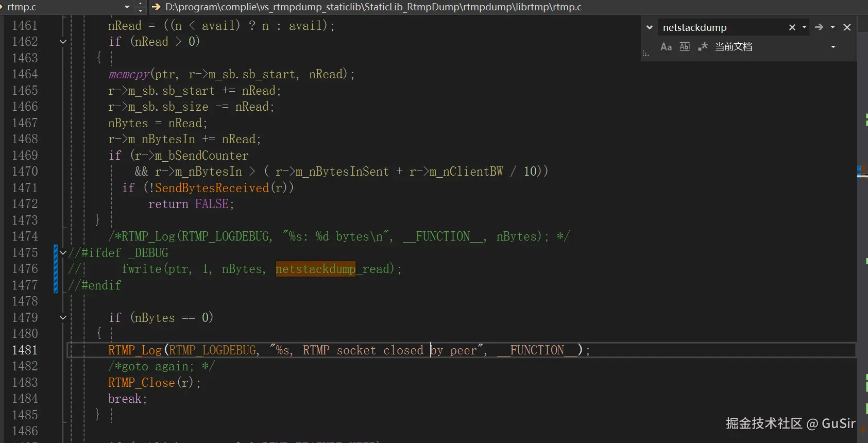868x443 pixels.
Task: Open find-next options dropdown
Action: click(832, 27)
